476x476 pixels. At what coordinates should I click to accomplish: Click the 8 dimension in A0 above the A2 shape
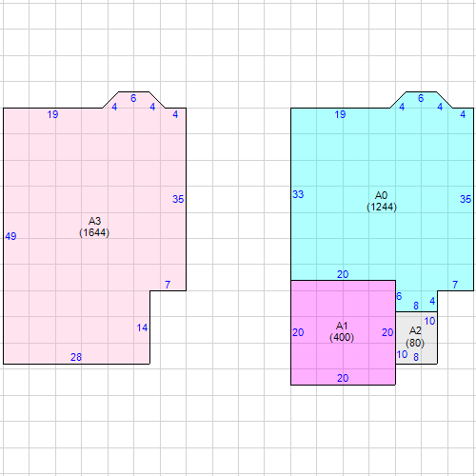pos(416,306)
